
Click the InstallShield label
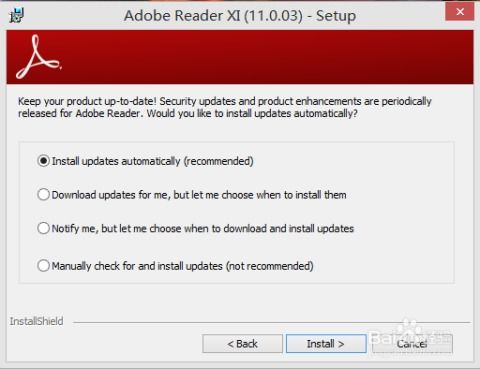[x=36, y=321]
